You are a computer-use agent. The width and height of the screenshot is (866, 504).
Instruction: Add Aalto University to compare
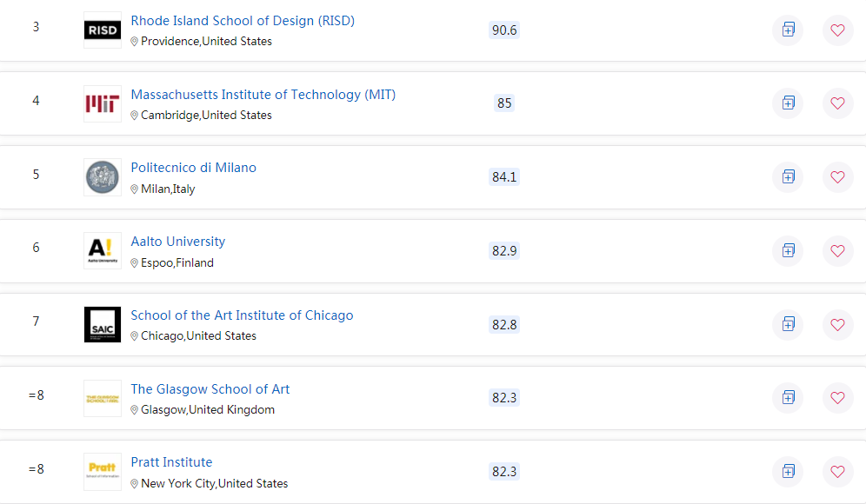(788, 250)
